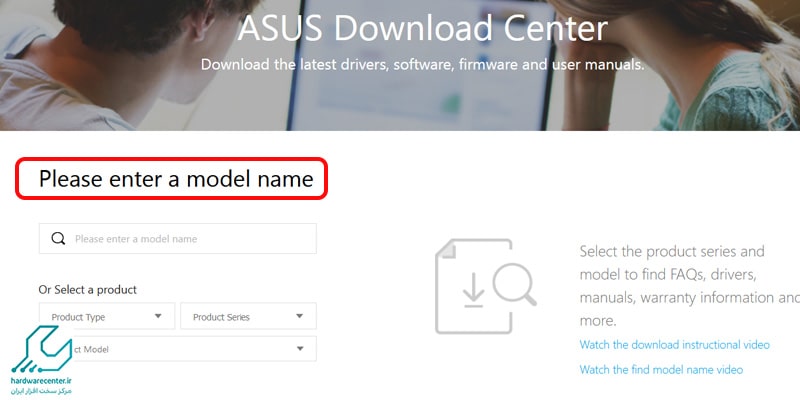Screen dimensions: 800x400
Task: Click the search magnifier icon in model field
Action: click(58, 238)
